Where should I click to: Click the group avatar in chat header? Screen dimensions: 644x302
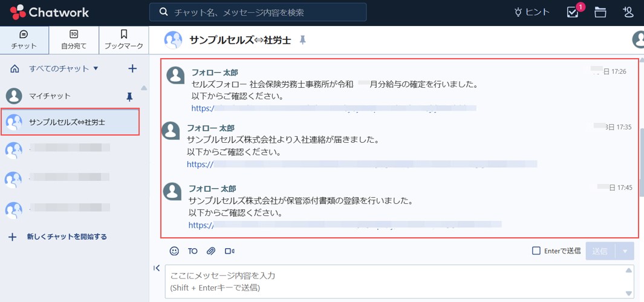click(x=173, y=40)
